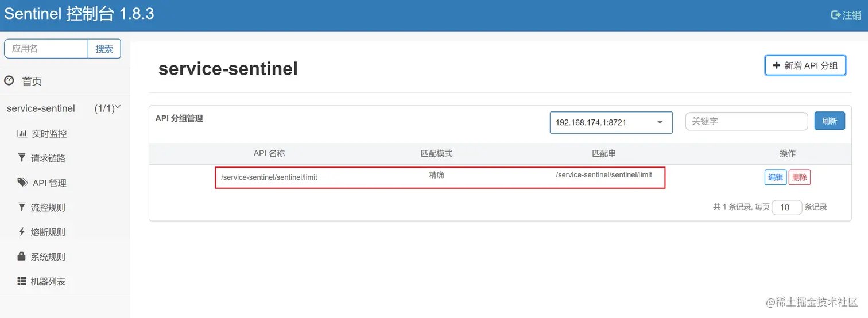Click the (1/1) machine count
The width and height of the screenshot is (868, 318).
[104, 108]
